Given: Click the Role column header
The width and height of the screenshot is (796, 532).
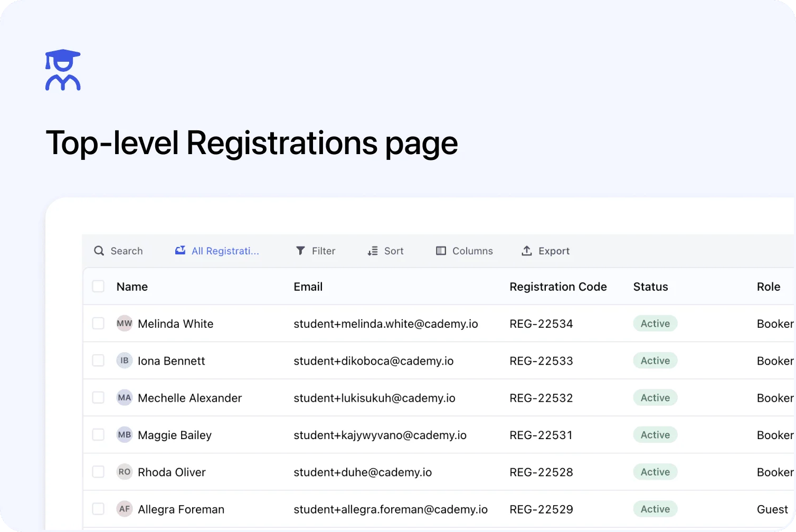Looking at the screenshot, I should click(769, 287).
